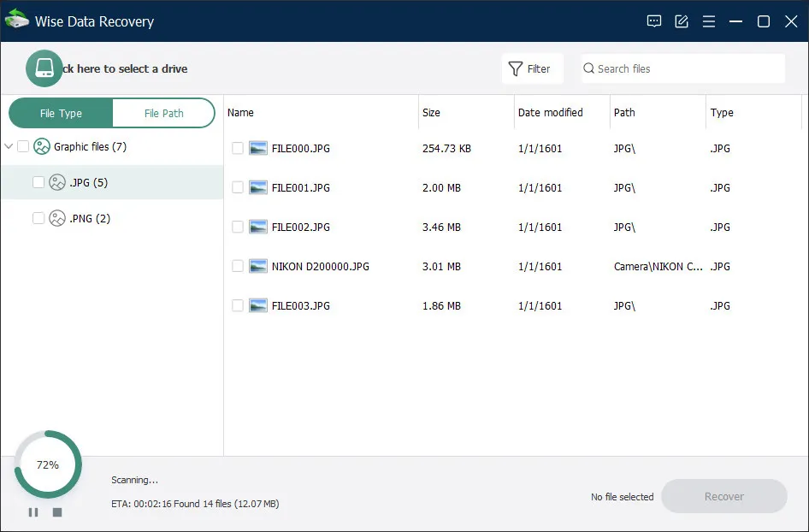
Task: Click the FILE003.JPG file name
Action: click(301, 305)
